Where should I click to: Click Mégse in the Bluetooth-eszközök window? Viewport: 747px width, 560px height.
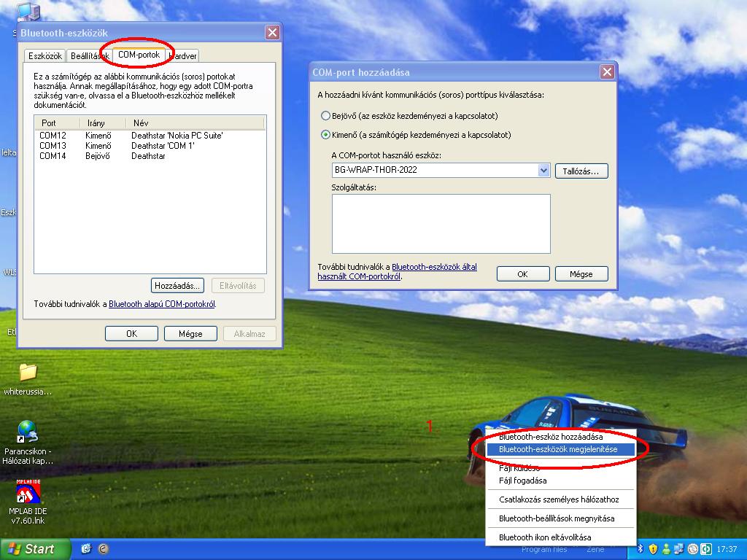click(190, 334)
